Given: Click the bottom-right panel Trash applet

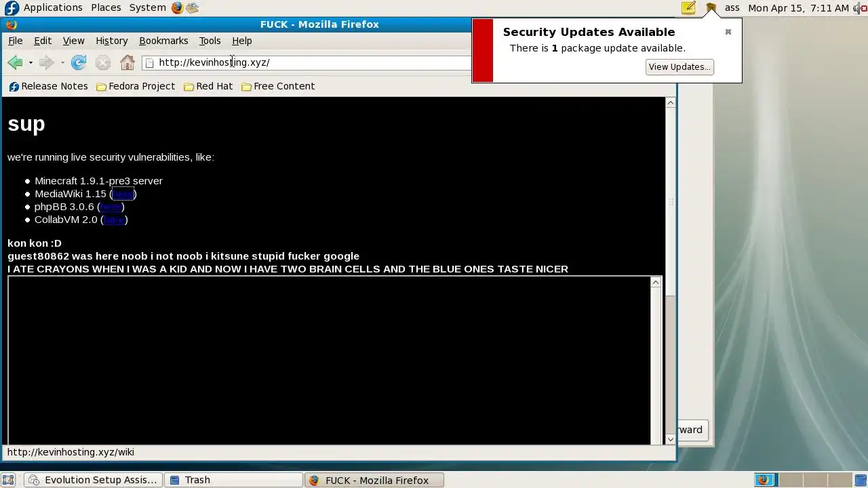Looking at the screenshot, I should tap(861, 480).
